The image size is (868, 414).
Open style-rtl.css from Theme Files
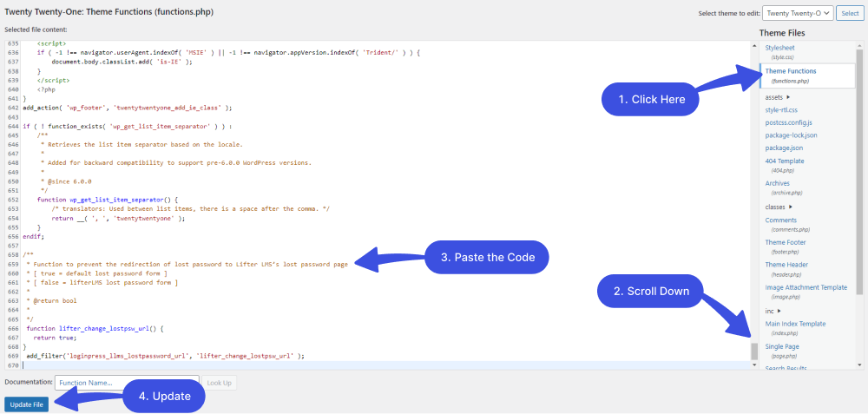tap(783, 109)
